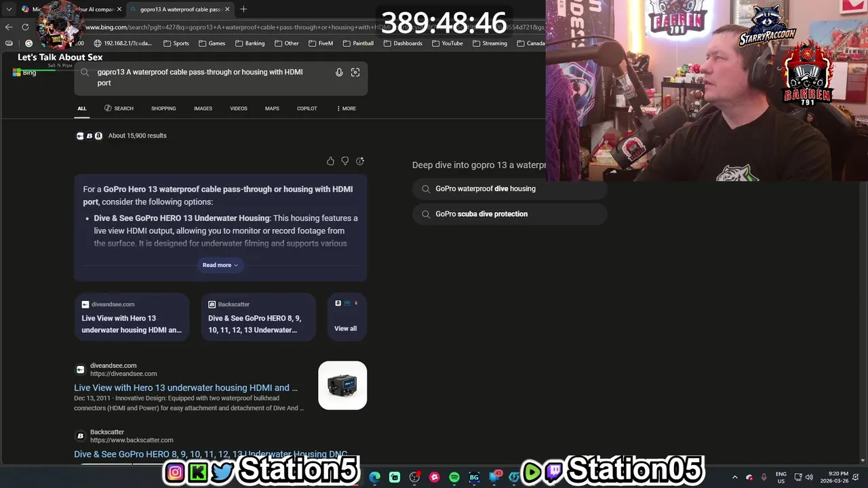Click the magnifier icon in Bing search box

coord(85,72)
